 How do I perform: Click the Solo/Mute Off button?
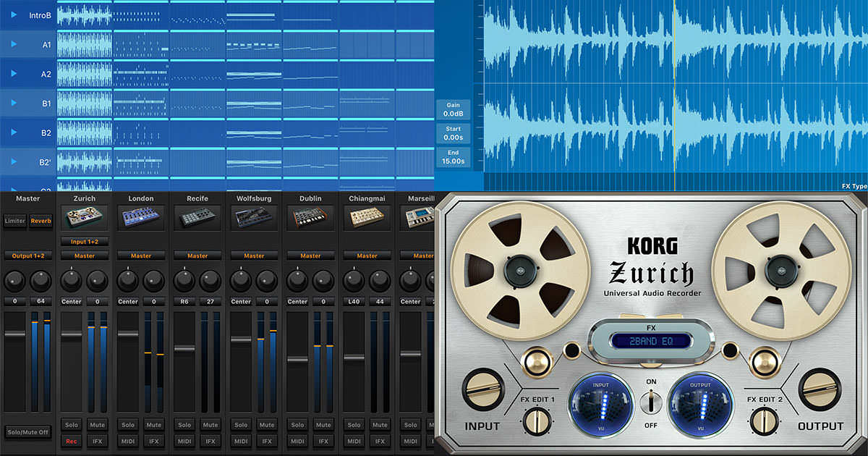(27, 431)
